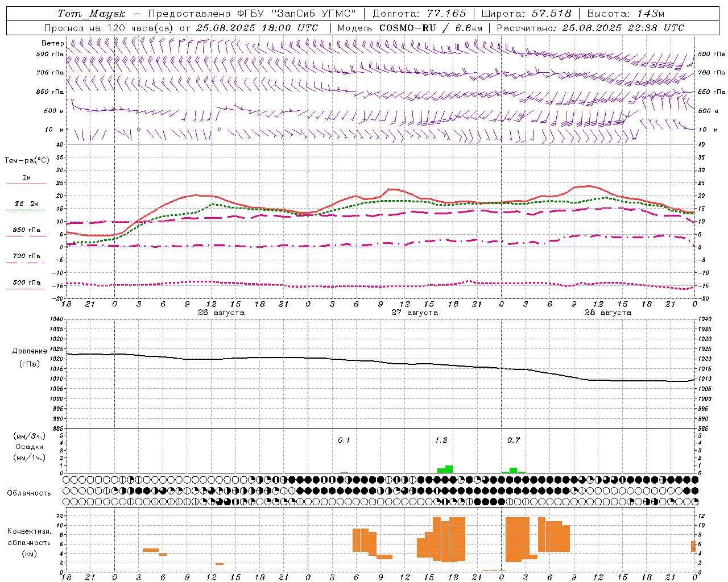Click the forecast start time 25.08.2025 18:00 UTC
The height and width of the screenshot is (582, 728).
click(x=257, y=28)
